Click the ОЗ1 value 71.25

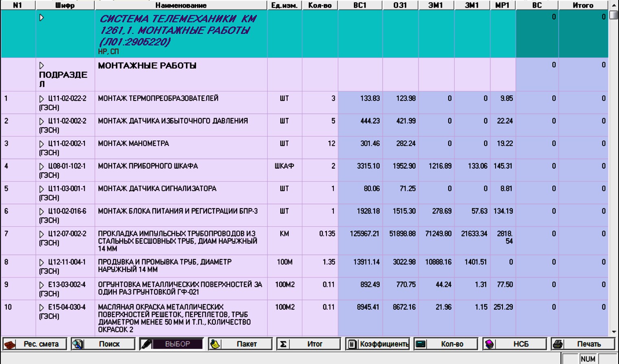point(408,188)
